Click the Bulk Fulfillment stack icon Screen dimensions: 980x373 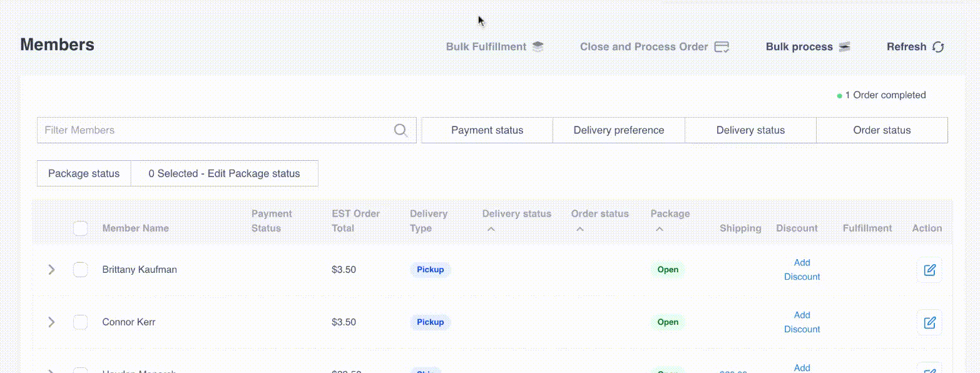click(538, 46)
